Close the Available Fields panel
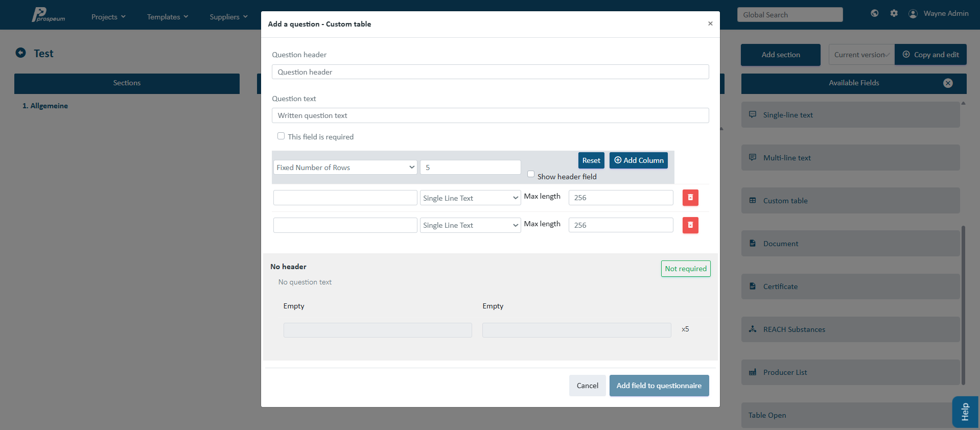This screenshot has height=430, width=980. [x=948, y=83]
